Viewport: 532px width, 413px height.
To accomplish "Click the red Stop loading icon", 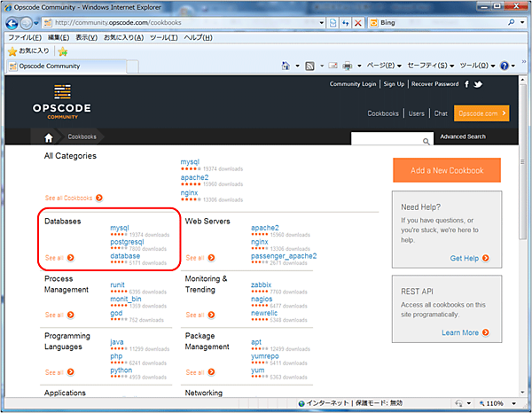I will [x=358, y=23].
